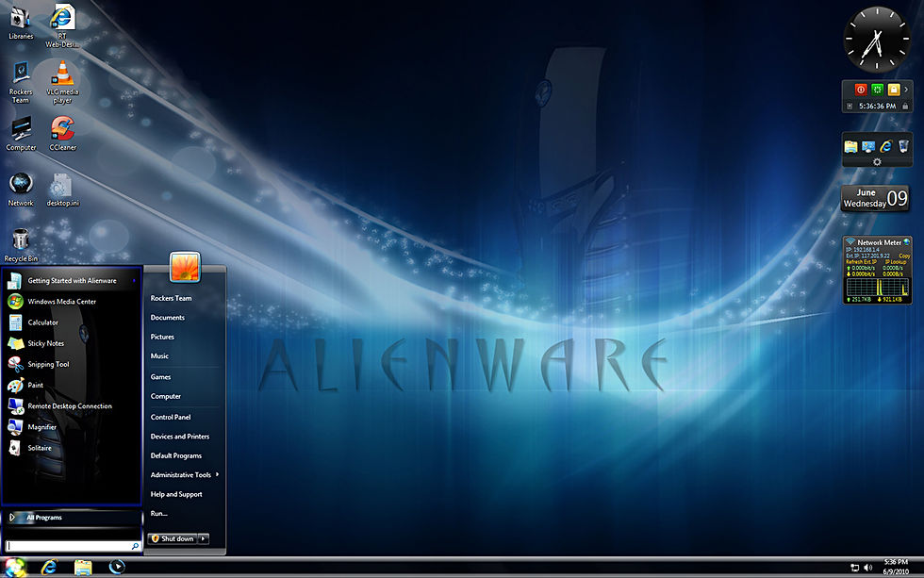Open folder icon in launcher gadget
The width and height of the screenshot is (924, 578).
[850, 146]
